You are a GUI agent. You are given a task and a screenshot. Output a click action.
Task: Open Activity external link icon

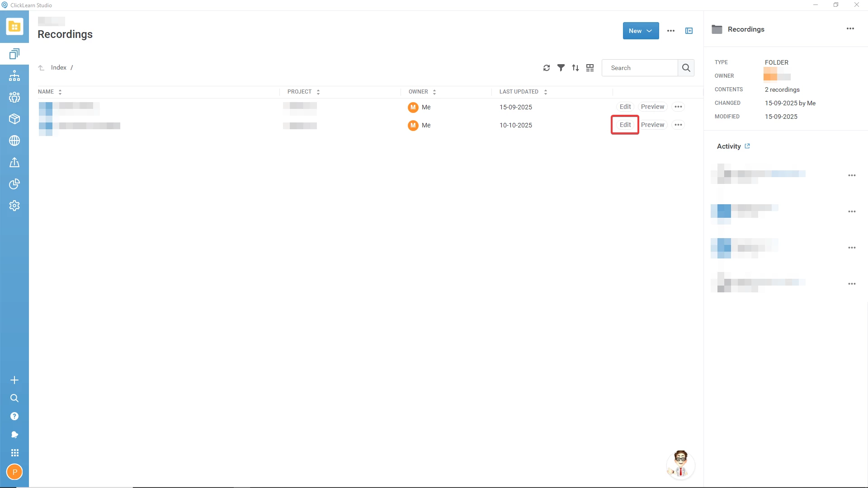coord(747,146)
